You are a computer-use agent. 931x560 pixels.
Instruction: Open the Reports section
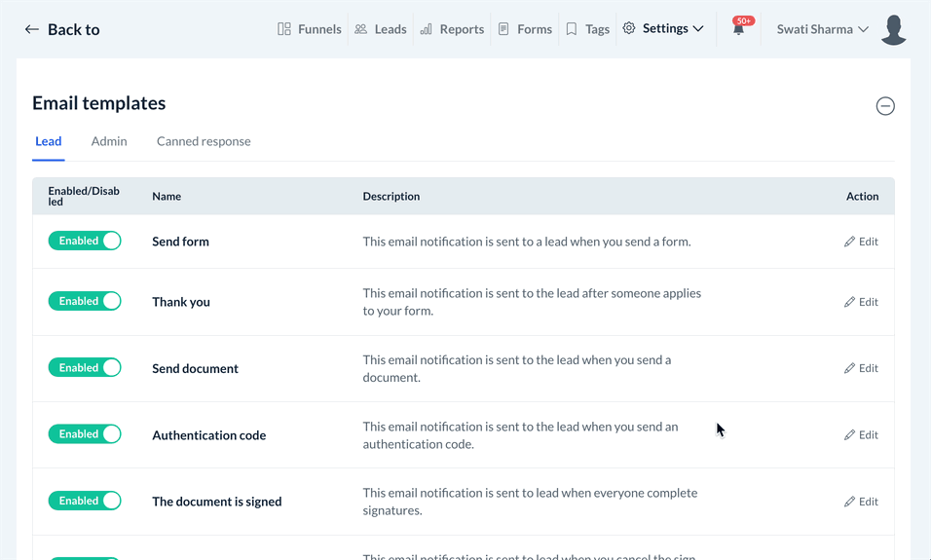[x=452, y=29]
